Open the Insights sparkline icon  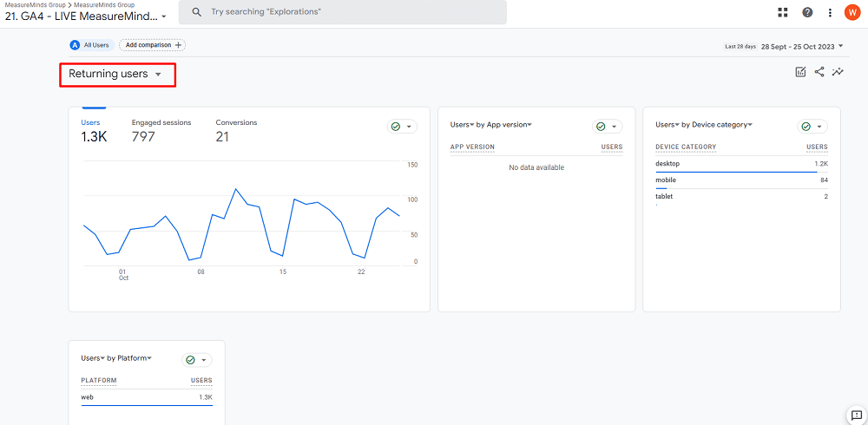(838, 72)
